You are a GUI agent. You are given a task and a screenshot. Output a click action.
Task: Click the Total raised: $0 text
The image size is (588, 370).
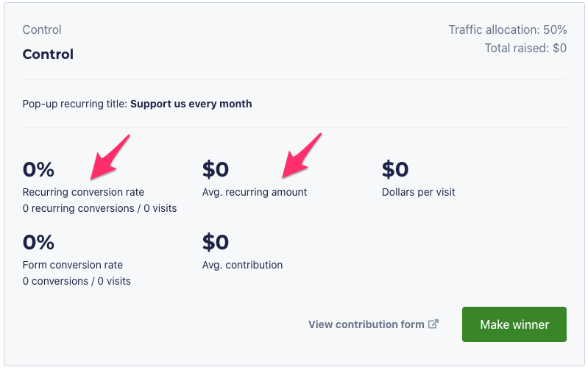(x=525, y=49)
